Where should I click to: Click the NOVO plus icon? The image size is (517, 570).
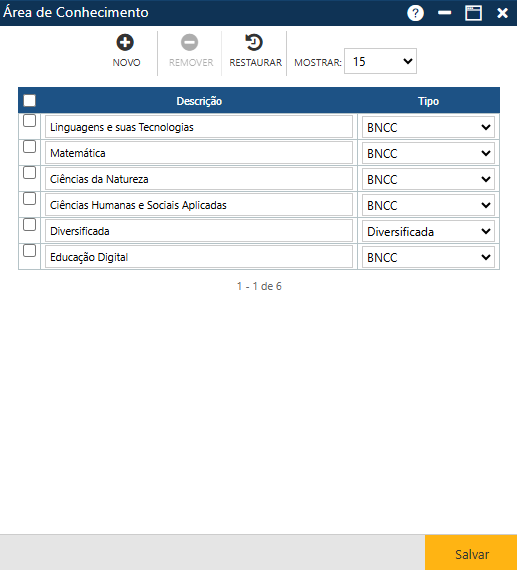click(x=125, y=43)
